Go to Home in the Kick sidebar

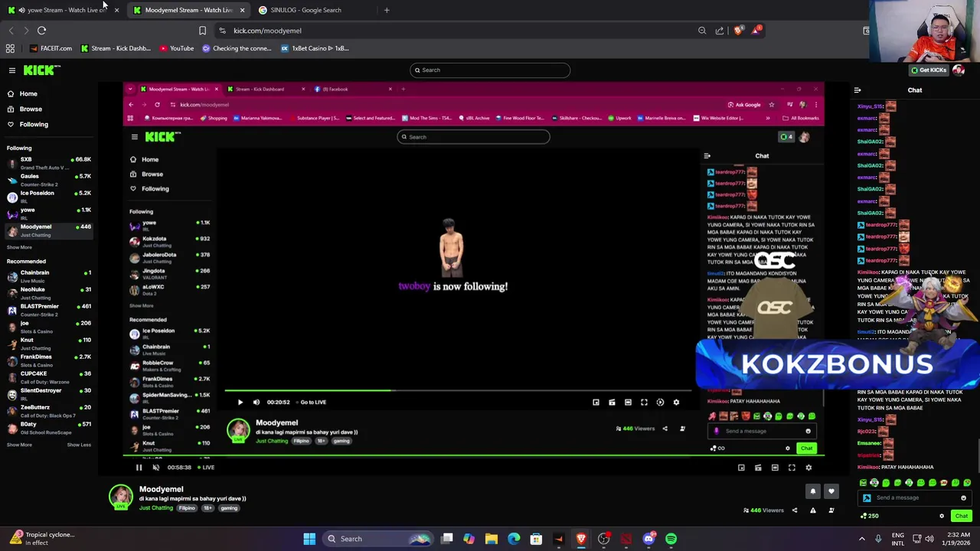tap(22, 93)
